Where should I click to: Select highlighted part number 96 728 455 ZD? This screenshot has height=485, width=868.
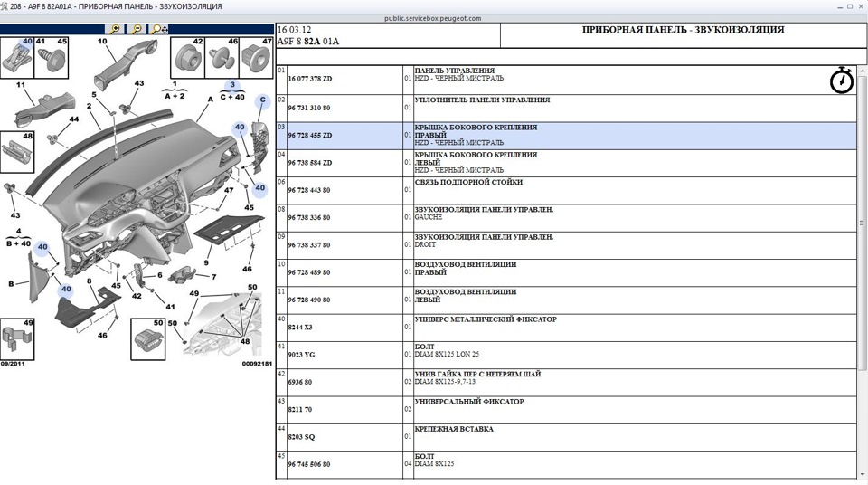tap(309, 135)
